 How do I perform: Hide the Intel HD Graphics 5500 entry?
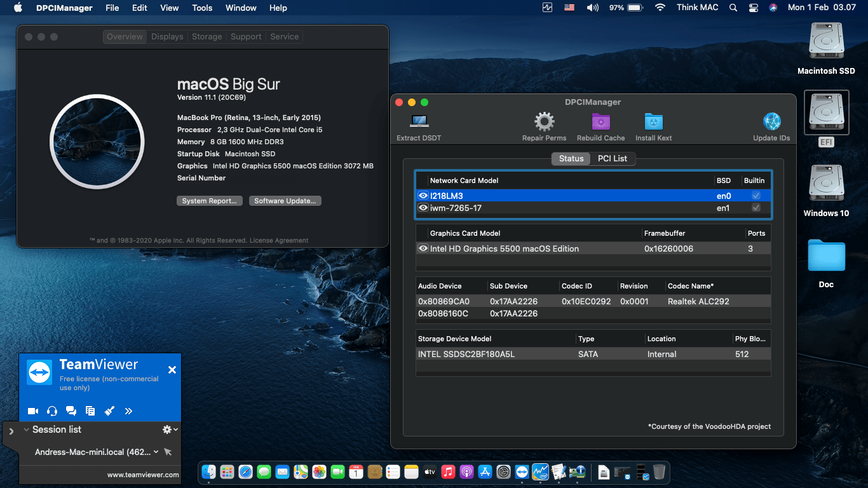tap(423, 248)
